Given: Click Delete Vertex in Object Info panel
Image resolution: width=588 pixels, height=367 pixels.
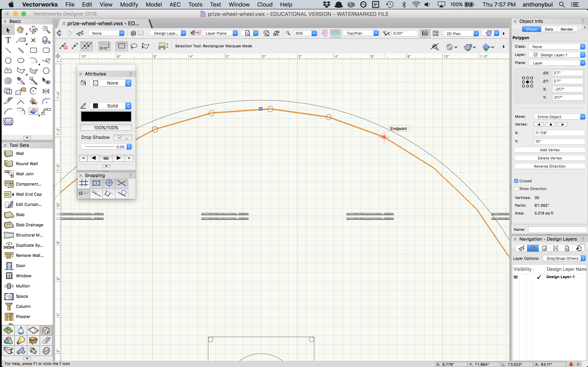Looking at the screenshot, I should [549, 158].
